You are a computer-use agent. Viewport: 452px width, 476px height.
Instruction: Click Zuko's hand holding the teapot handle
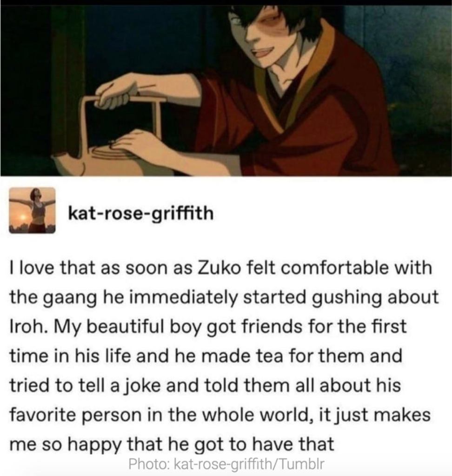click(x=117, y=92)
